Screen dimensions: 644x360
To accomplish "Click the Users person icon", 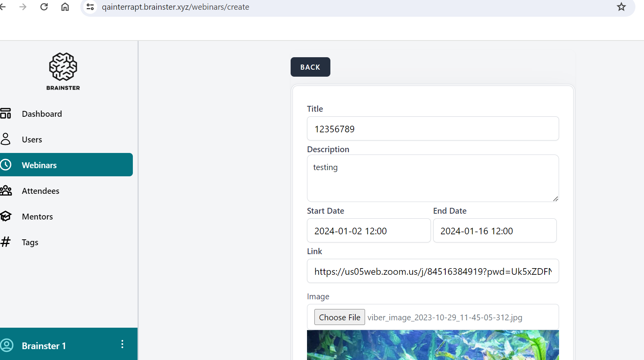I will point(6,139).
